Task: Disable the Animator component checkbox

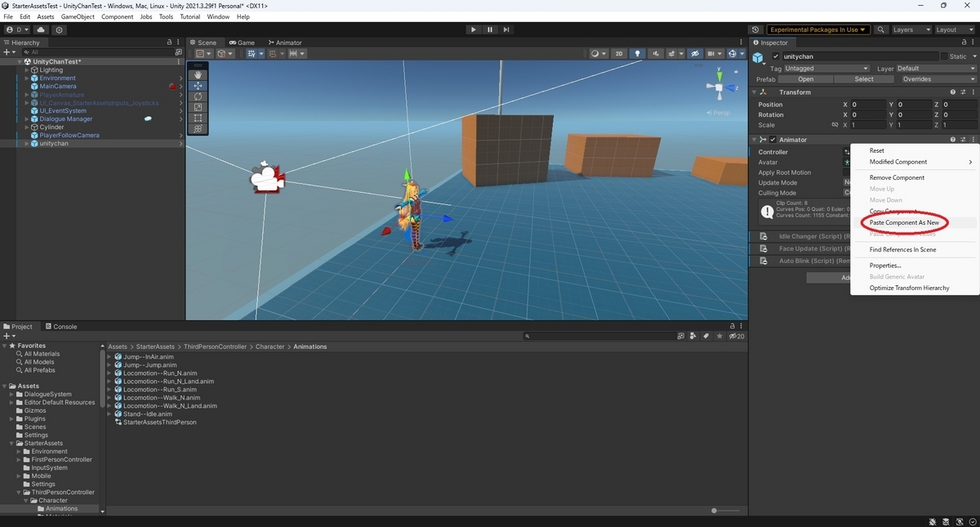Action: 773,140
